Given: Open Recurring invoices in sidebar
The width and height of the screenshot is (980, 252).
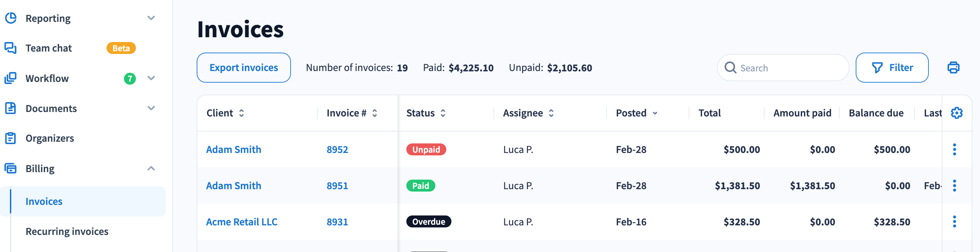Looking at the screenshot, I should click(67, 232).
